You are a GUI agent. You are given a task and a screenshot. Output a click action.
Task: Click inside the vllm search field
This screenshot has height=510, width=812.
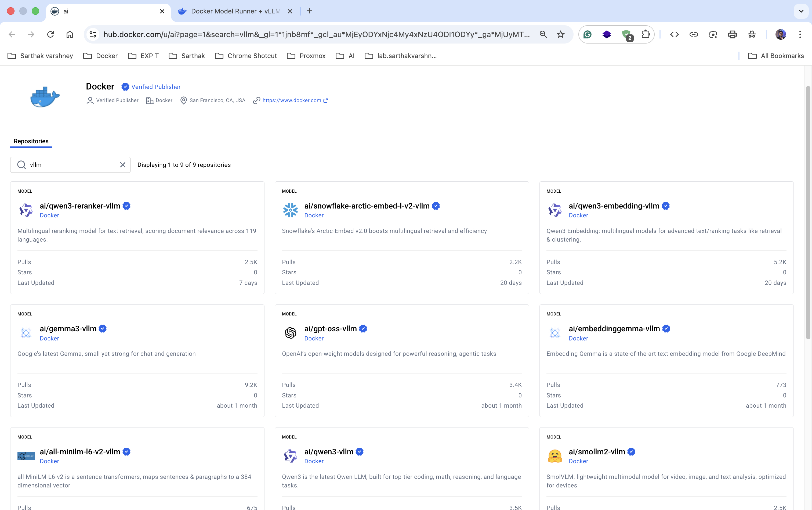[x=67, y=165]
